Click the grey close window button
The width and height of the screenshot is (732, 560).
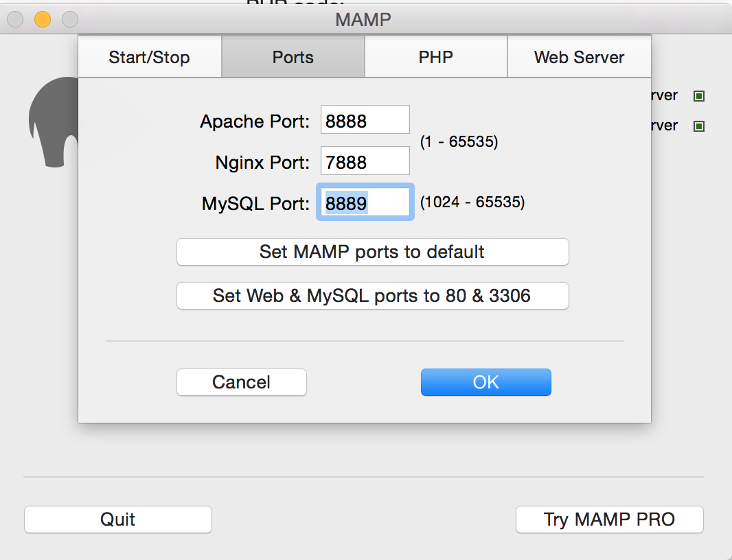[x=16, y=19]
